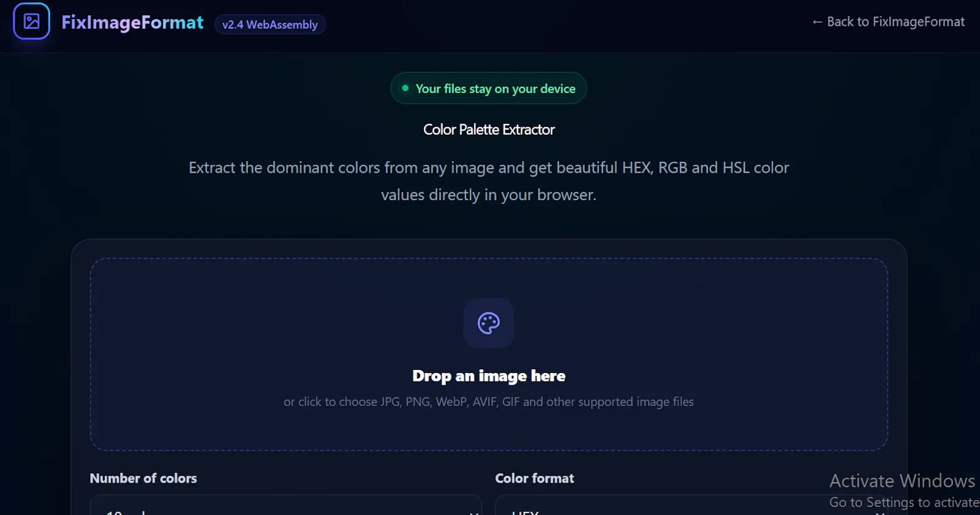Click the v2.4 WebAssembly badge

[270, 24]
